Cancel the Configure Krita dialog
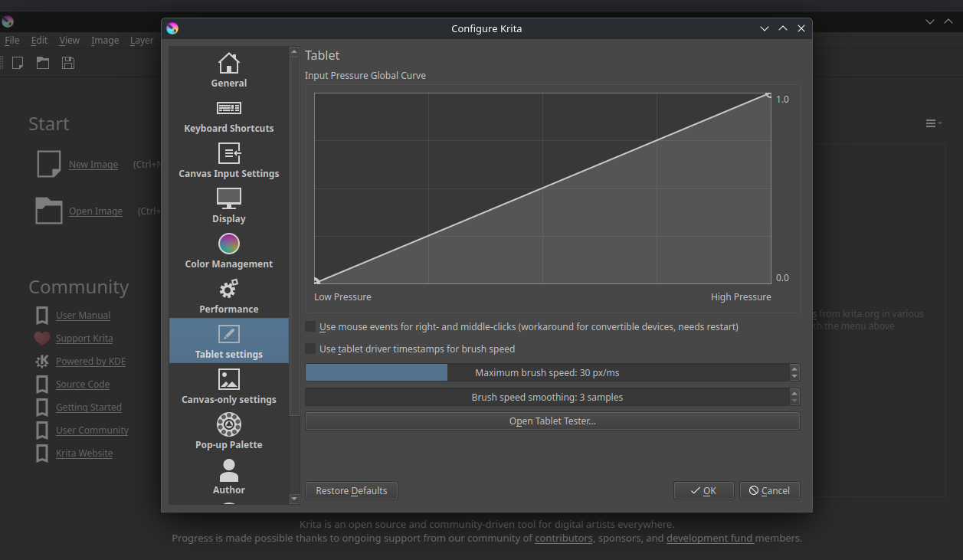This screenshot has width=963, height=560. (x=769, y=490)
